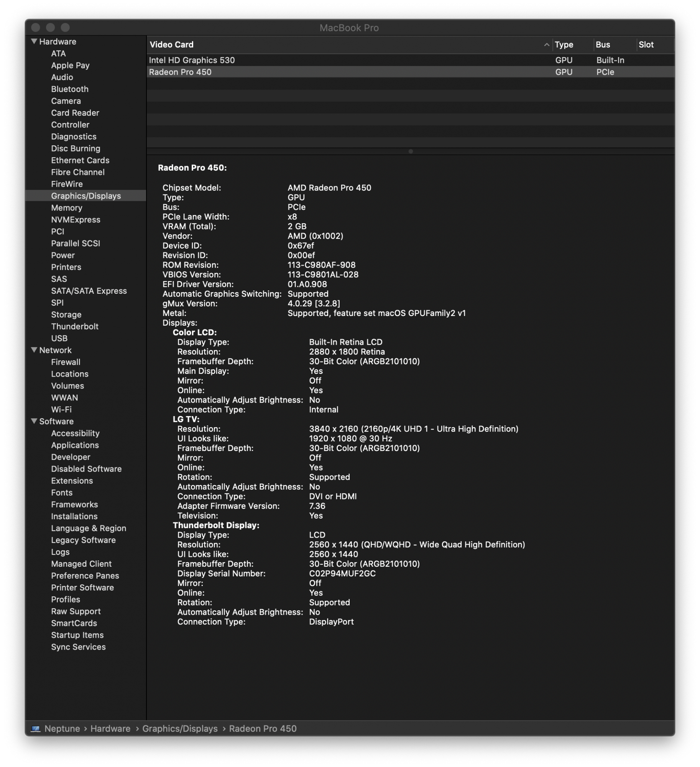Open Thunderbolt in the sidebar

pyautogui.click(x=75, y=327)
